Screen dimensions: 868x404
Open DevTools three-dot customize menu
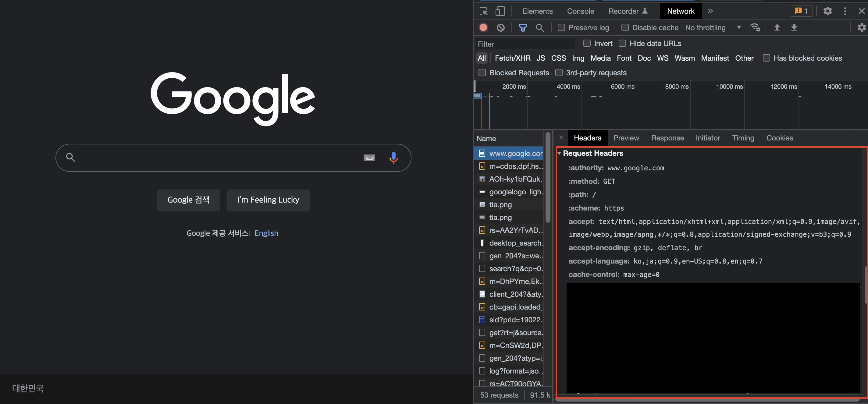pyautogui.click(x=845, y=11)
